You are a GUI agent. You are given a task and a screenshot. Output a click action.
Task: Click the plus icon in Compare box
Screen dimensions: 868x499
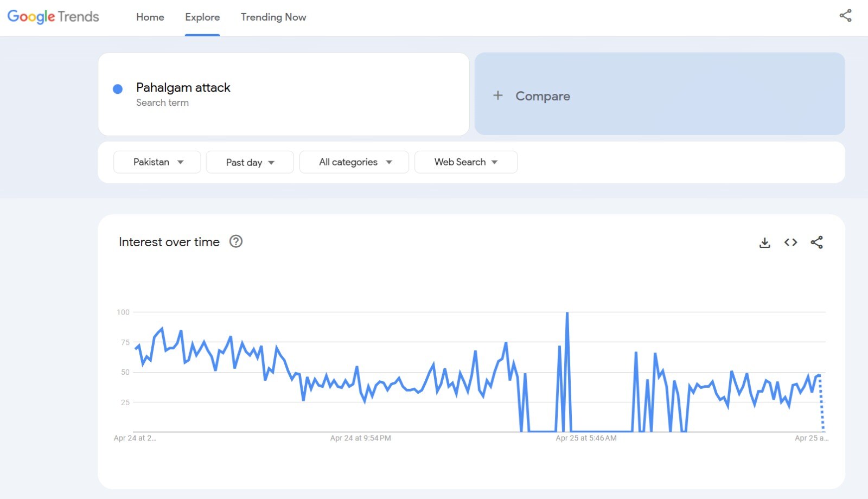497,95
